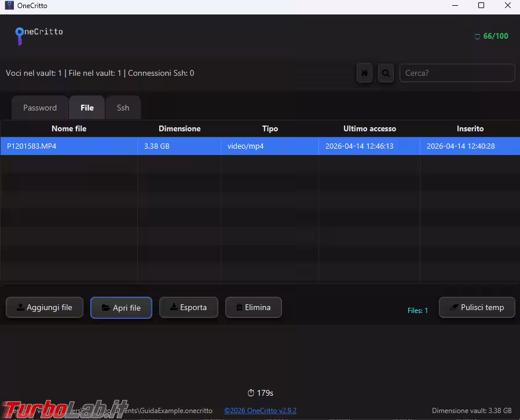Select the P1201583.MP4 row

(69, 146)
